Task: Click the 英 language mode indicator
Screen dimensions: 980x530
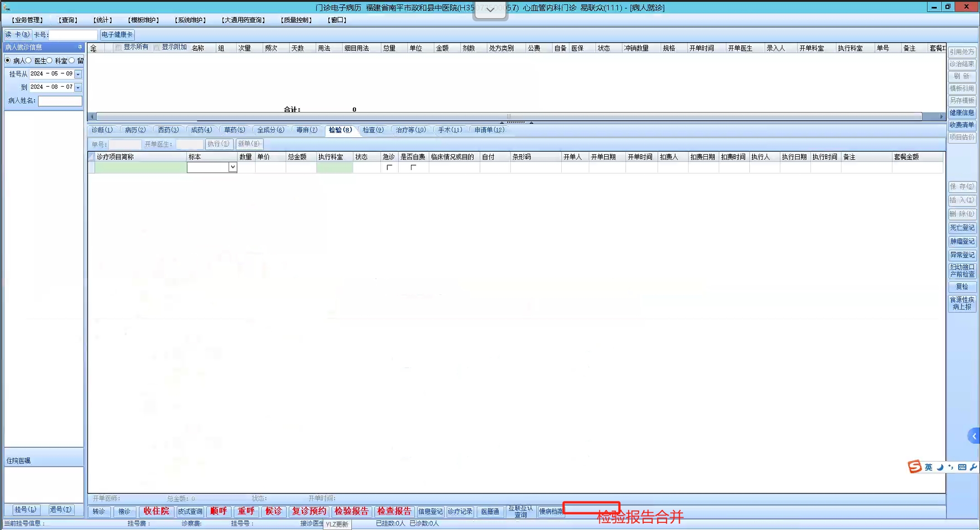Action: click(928, 467)
